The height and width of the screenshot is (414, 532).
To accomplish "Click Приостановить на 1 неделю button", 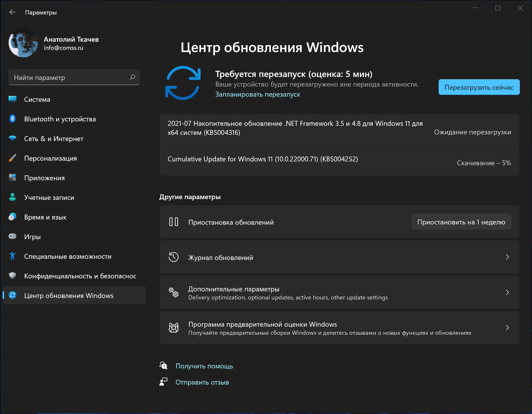I will tap(461, 222).
